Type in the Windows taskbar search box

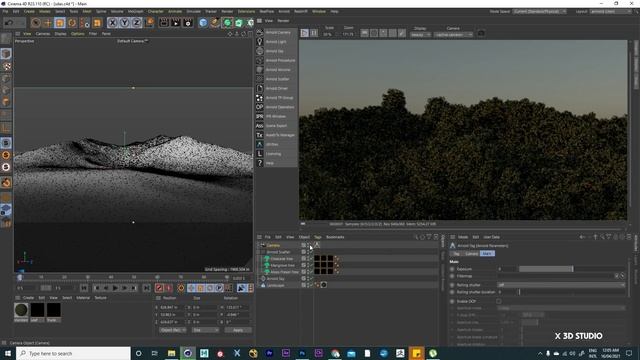pyautogui.click(x=73, y=353)
